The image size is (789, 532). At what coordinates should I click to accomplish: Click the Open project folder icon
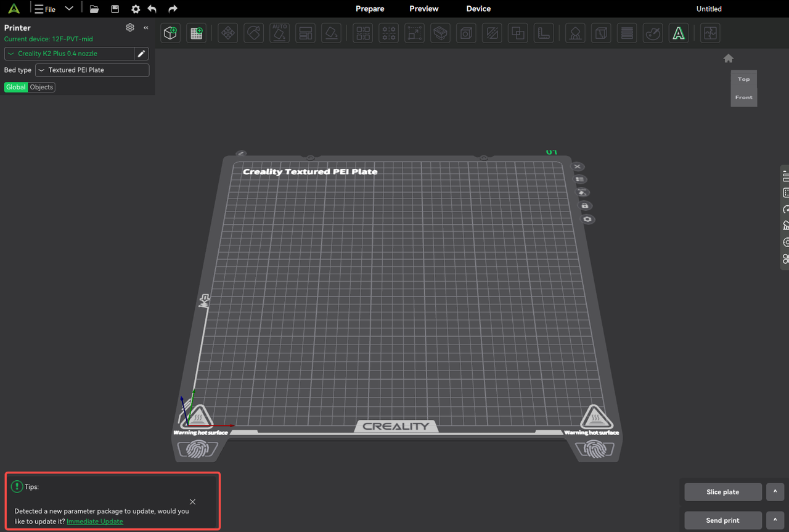94,9
